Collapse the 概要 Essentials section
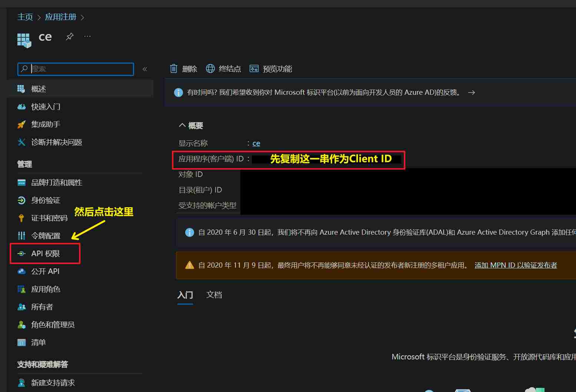Viewport: 576px width, 392px height. (x=182, y=125)
